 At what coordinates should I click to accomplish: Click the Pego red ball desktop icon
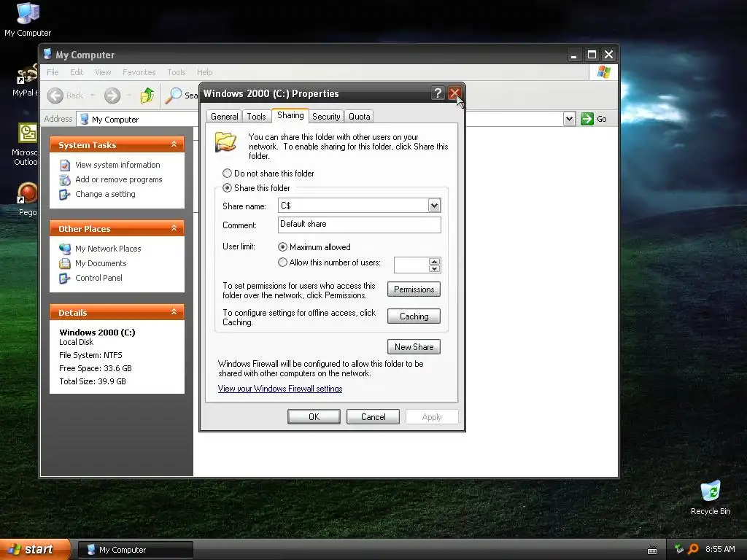click(x=27, y=193)
